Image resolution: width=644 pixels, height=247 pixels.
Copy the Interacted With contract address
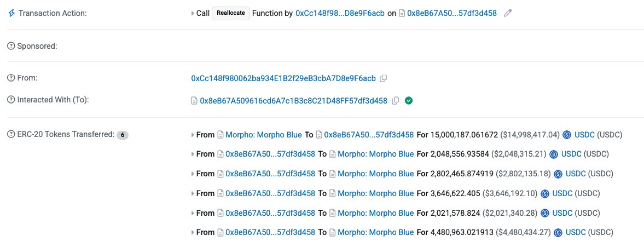[x=396, y=101]
